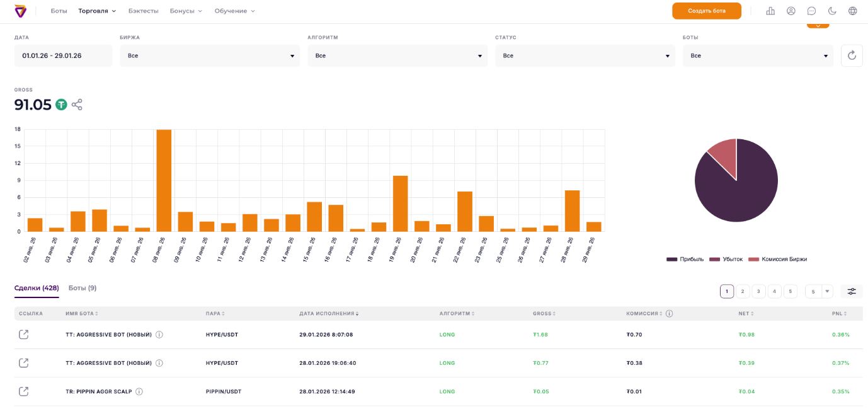Click the Создать бота button
Viewport: 868px width, 414px height.
tap(706, 11)
